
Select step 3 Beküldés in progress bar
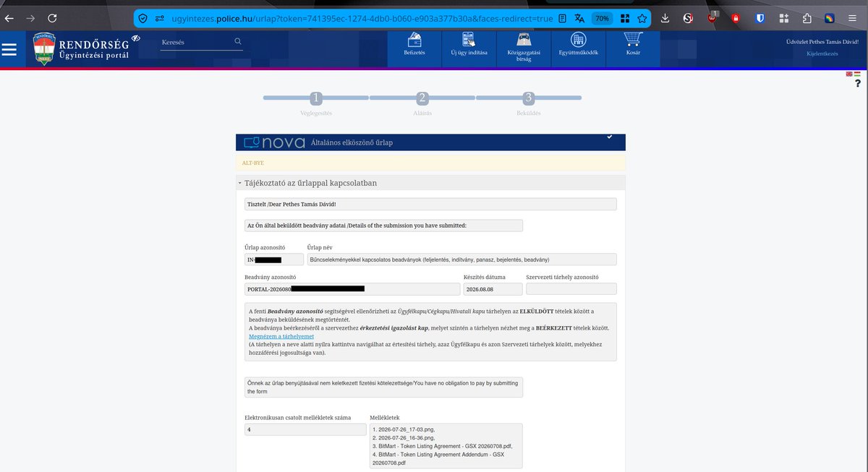coord(529,98)
